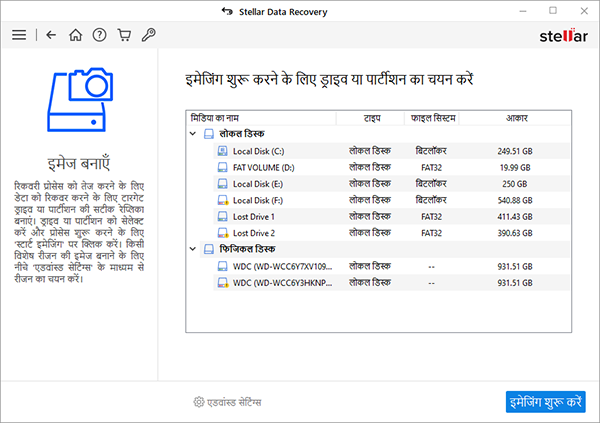Click the key activation icon
Viewport: 600px width, 423px height.
pos(148,35)
